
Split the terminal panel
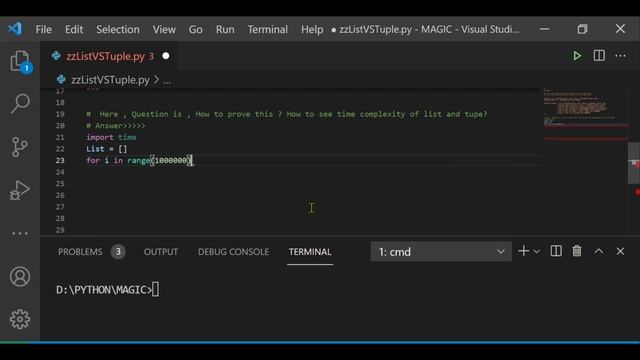[556, 251]
